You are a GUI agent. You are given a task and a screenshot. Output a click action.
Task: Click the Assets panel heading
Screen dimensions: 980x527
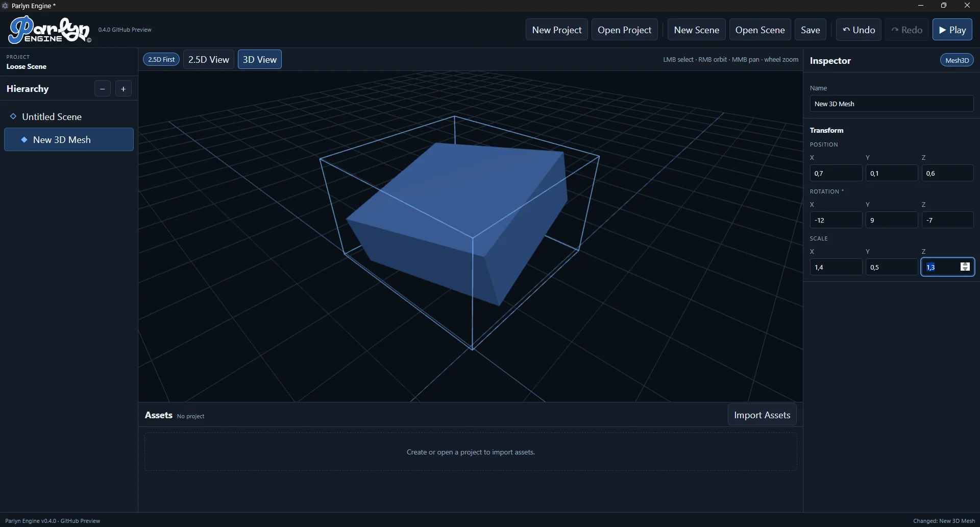159,415
